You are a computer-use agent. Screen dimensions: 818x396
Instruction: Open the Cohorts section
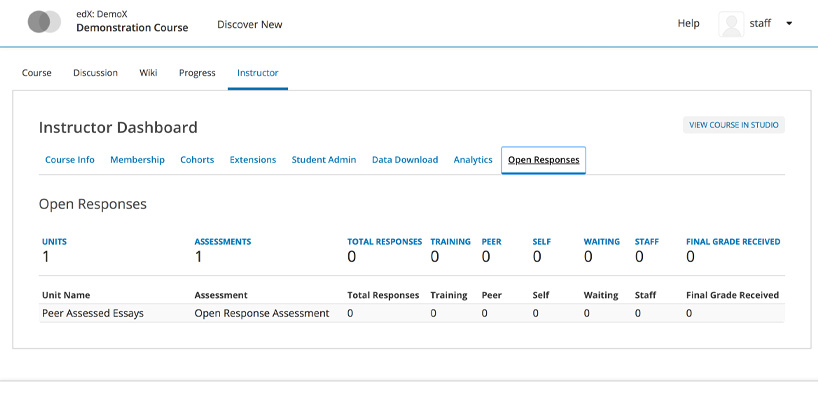click(x=197, y=160)
